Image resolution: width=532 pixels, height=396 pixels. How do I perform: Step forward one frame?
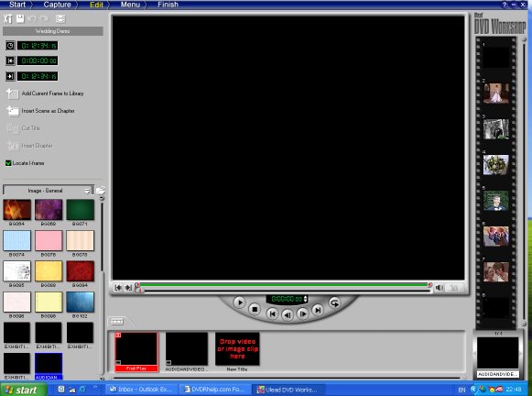pyautogui.click(x=303, y=313)
